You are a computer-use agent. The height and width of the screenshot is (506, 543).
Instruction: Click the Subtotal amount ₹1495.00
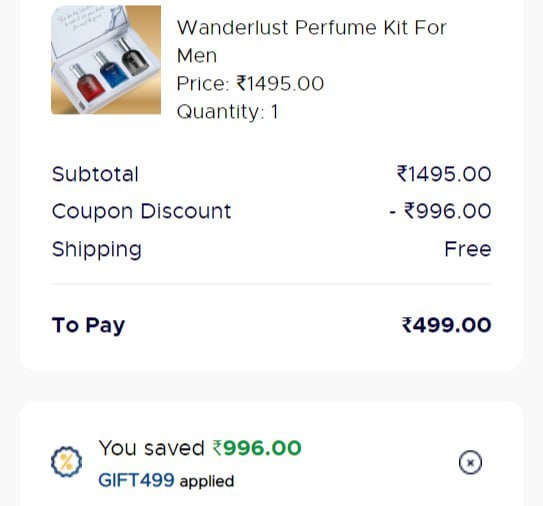444,174
